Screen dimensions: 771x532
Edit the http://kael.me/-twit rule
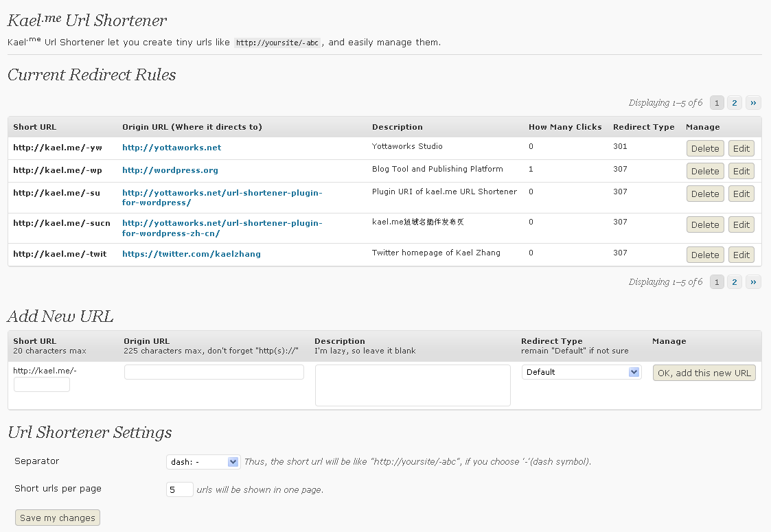741,255
